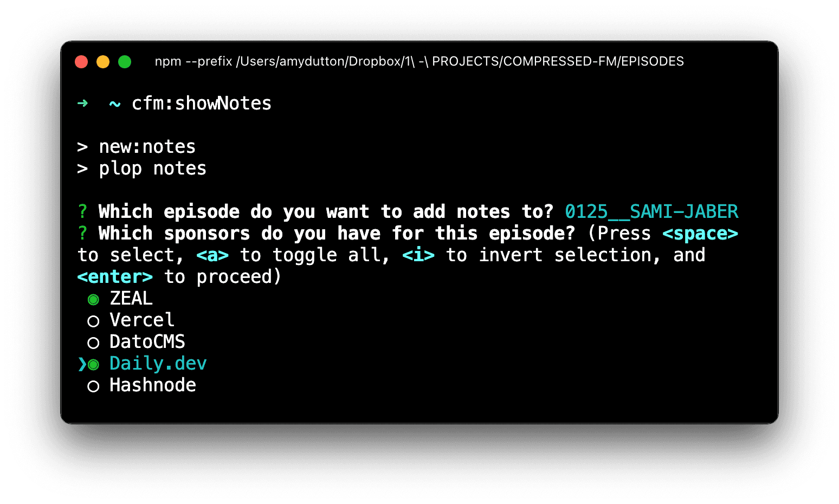Deselect the Daily.dev sponsor circle
Screen dimensions: 839x504
pos(93,365)
